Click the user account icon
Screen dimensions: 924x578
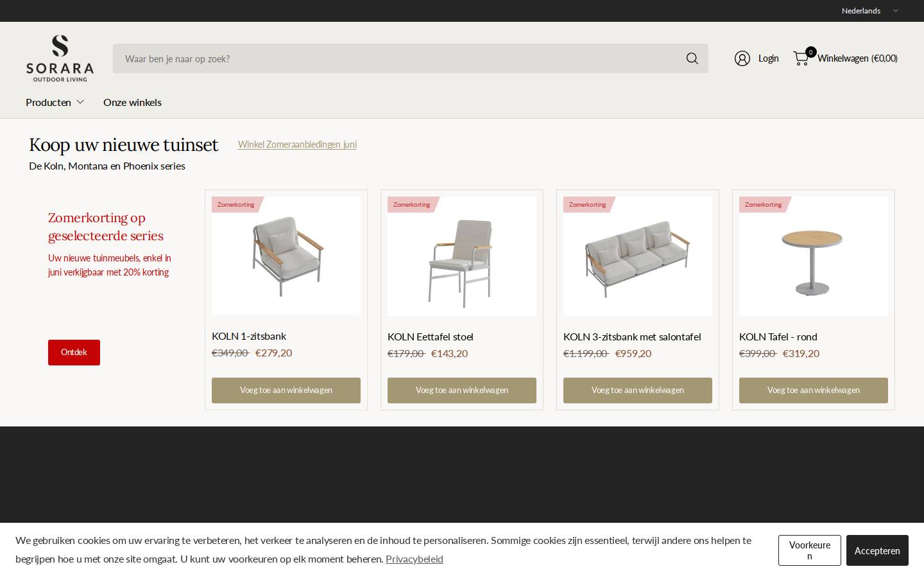click(x=742, y=58)
